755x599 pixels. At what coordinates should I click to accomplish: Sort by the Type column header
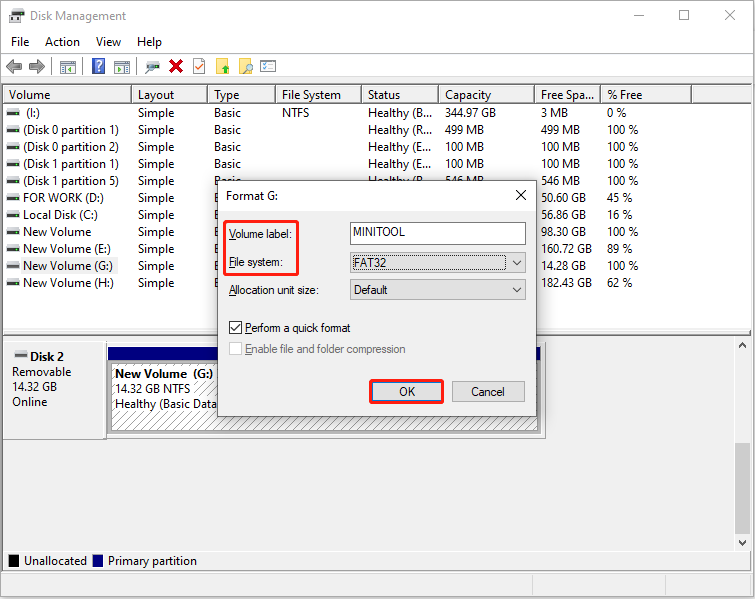(241, 94)
